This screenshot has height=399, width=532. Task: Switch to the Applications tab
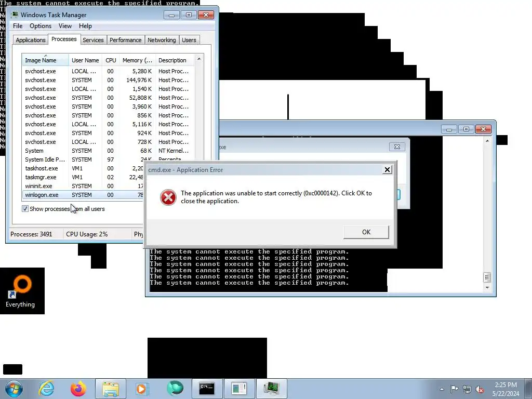pyautogui.click(x=31, y=40)
